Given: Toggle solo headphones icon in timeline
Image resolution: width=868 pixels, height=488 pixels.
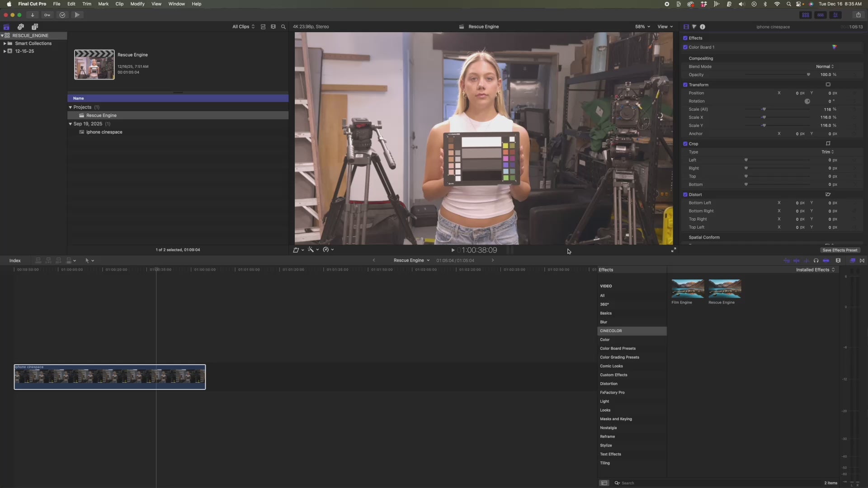Looking at the screenshot, I should tap(816, 261).
